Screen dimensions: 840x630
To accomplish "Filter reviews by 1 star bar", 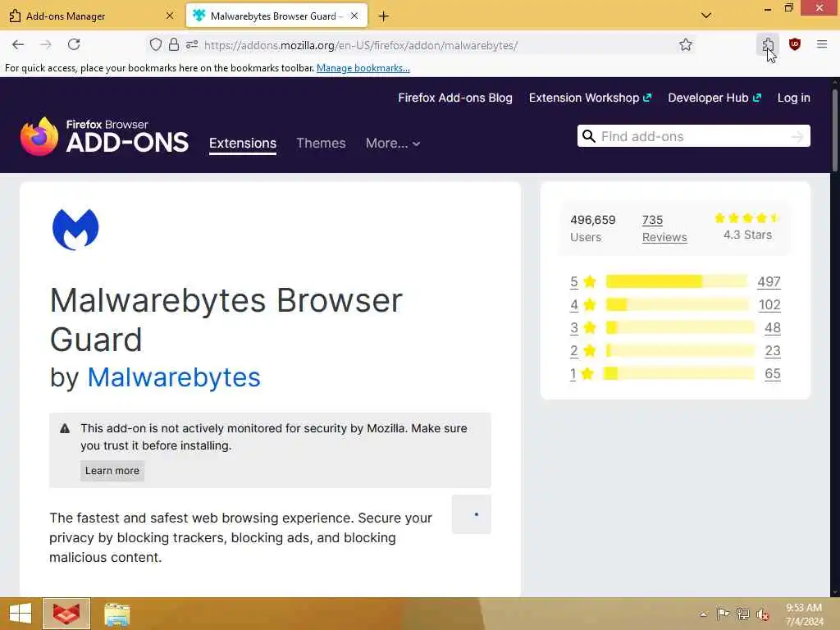I will tap(678, 373).
